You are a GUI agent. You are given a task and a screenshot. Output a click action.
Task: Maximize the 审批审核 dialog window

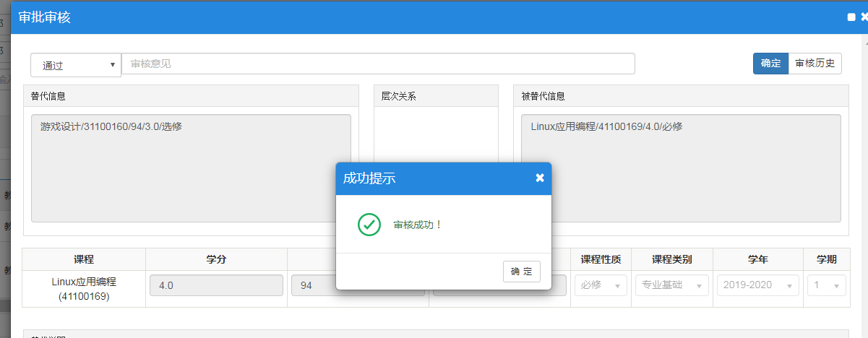(x=851, y=17)
